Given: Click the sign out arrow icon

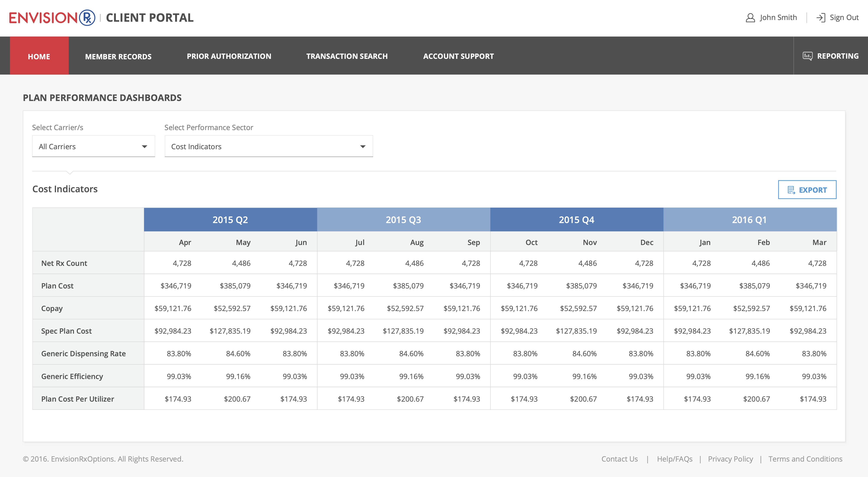Looking at the screenshot, I should (820, 18).
